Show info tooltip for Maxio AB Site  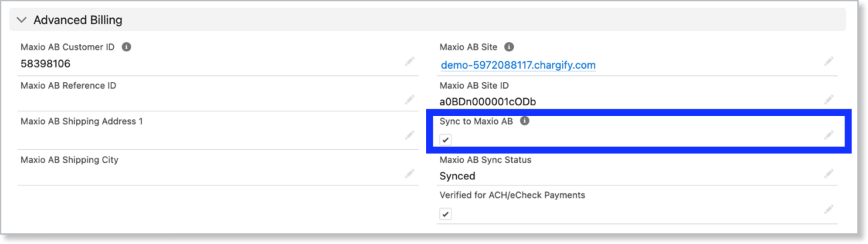[509, 47]
